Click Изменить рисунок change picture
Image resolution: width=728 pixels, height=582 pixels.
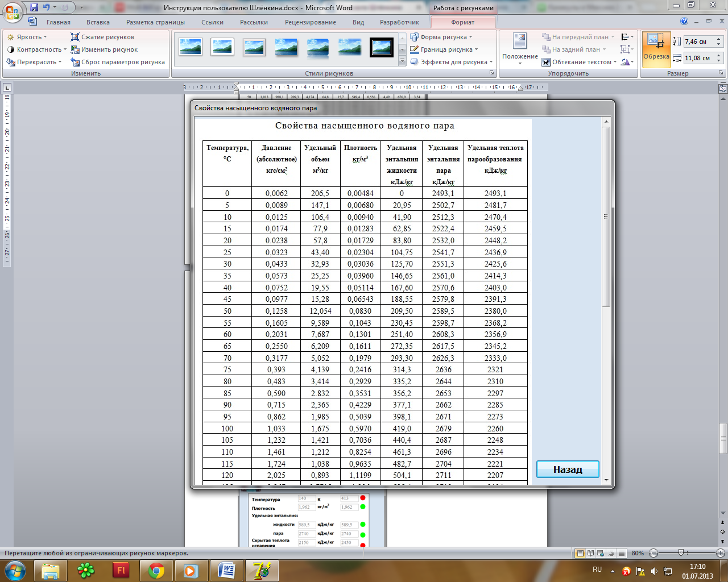[x=104, y=49]
